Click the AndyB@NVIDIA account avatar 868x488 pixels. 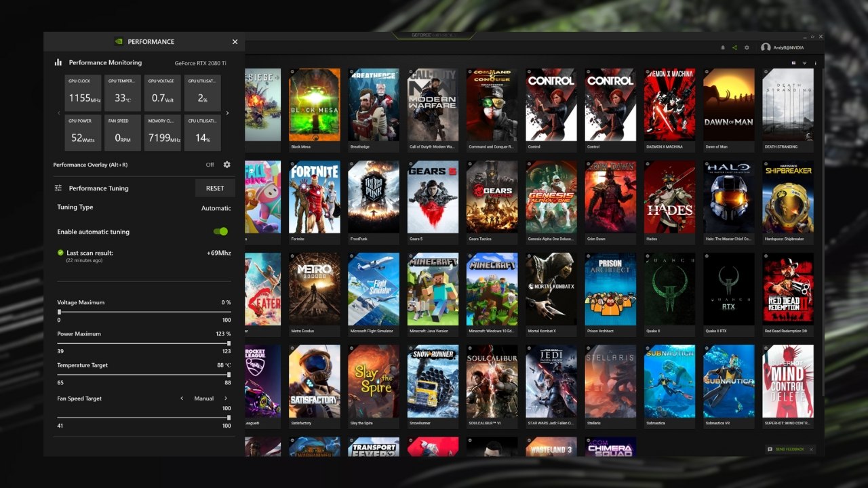(766, 47)
